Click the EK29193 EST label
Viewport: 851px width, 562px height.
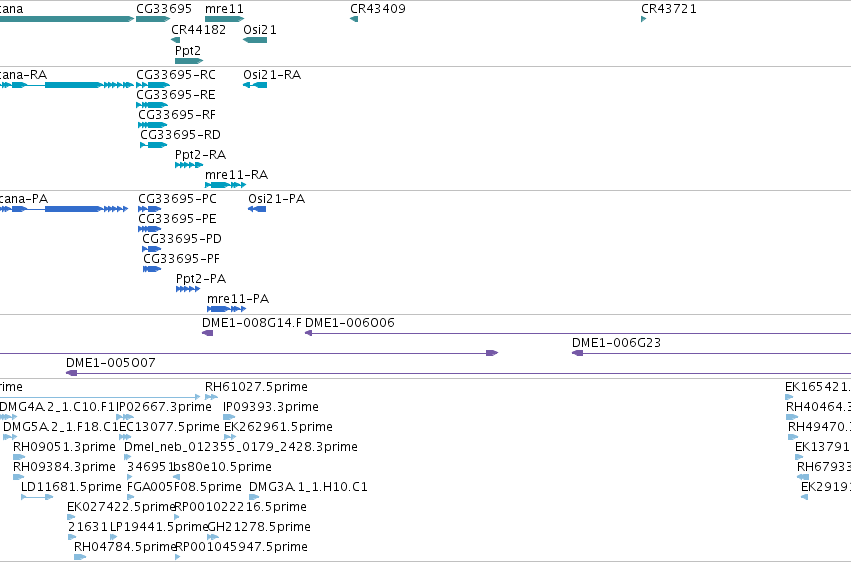(x=826, y=487)
